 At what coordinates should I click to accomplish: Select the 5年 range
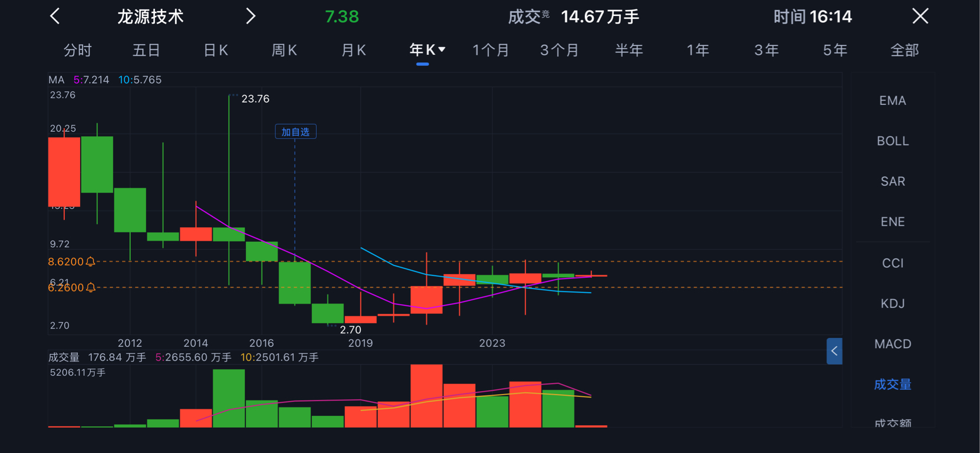835,50
